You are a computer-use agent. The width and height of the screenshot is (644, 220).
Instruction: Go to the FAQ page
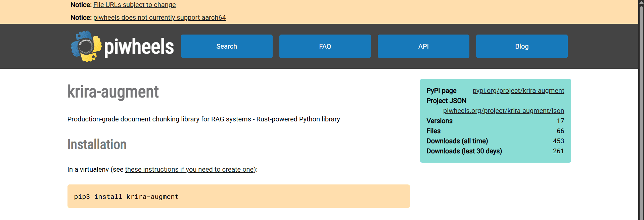[325, 46]
